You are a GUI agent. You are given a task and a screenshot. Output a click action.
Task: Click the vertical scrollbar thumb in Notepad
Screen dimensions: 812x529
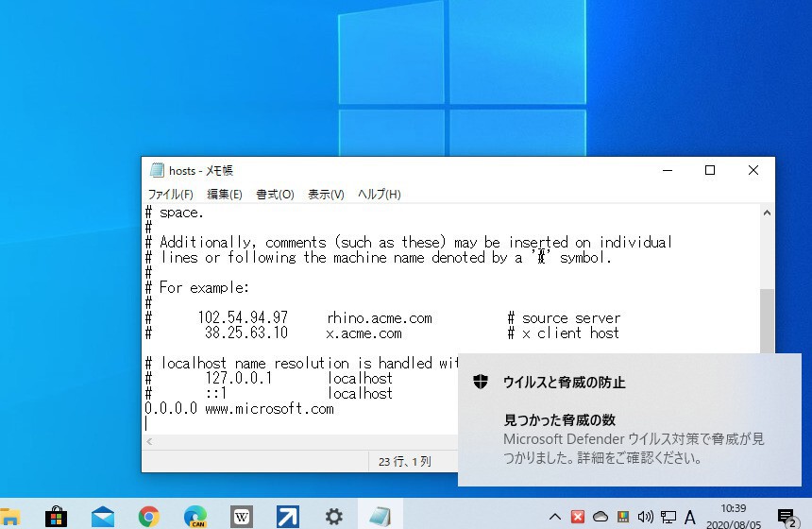coord(767,321)
